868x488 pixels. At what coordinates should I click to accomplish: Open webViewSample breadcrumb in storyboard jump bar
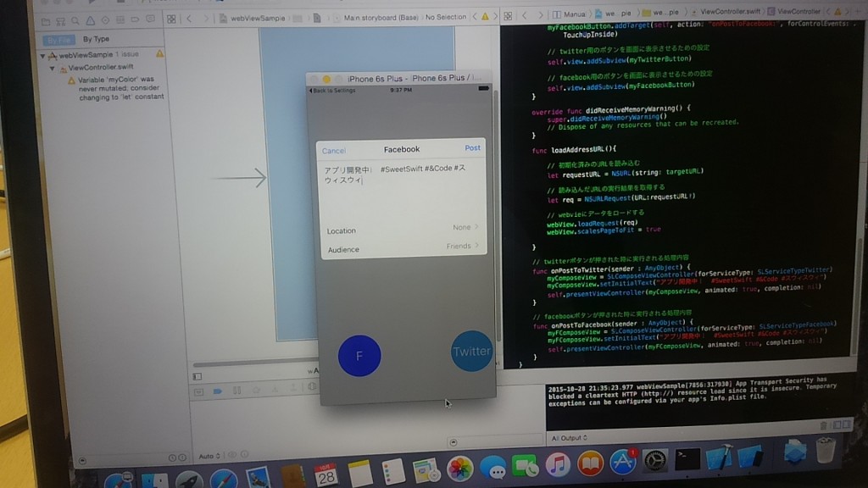(253, 19)
